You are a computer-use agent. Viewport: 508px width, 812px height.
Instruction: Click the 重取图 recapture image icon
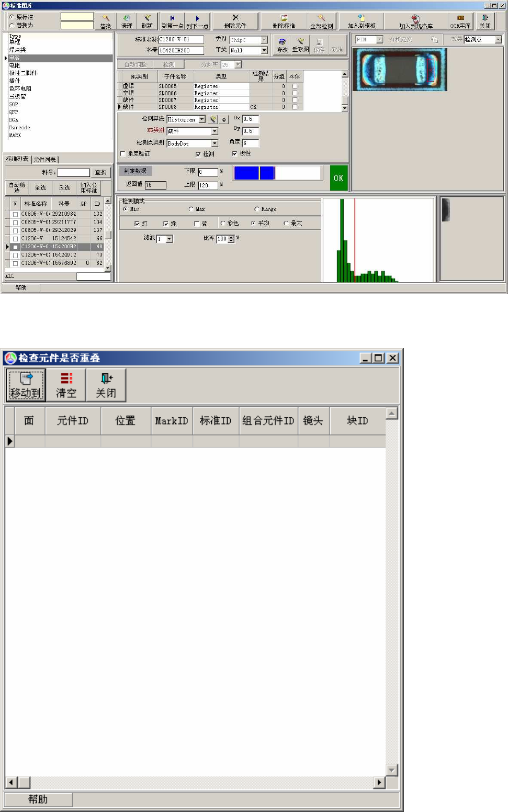point(300,45)
